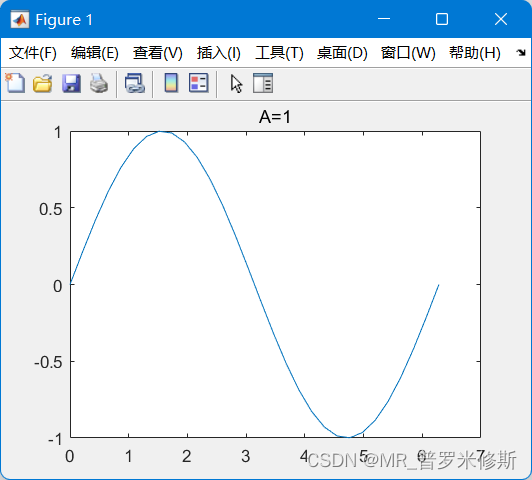
Task: Open a file with the folder icon
Action: 43,83
